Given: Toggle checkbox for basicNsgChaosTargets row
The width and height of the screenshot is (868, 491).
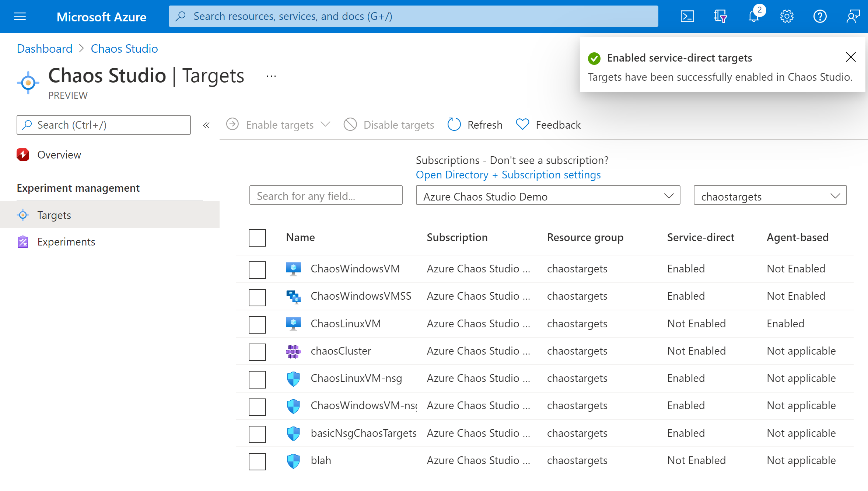Looking at the screenshot, I should [258, 433].
